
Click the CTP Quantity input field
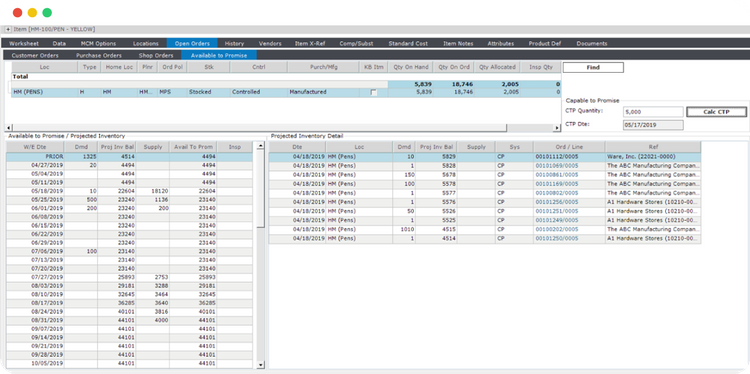[x=653, y=112]
